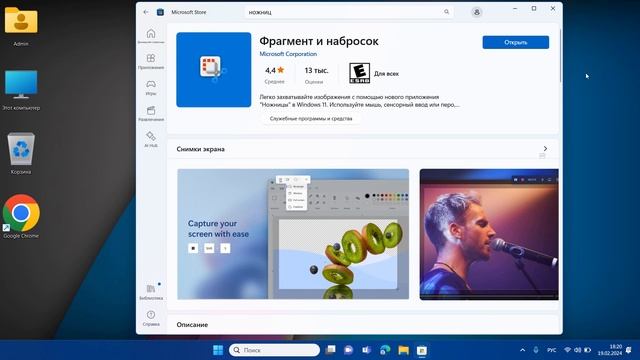The height and width of the screenshot is (360, 640).
Task: Open the Windows Start menu button
Action: (218, 350)
